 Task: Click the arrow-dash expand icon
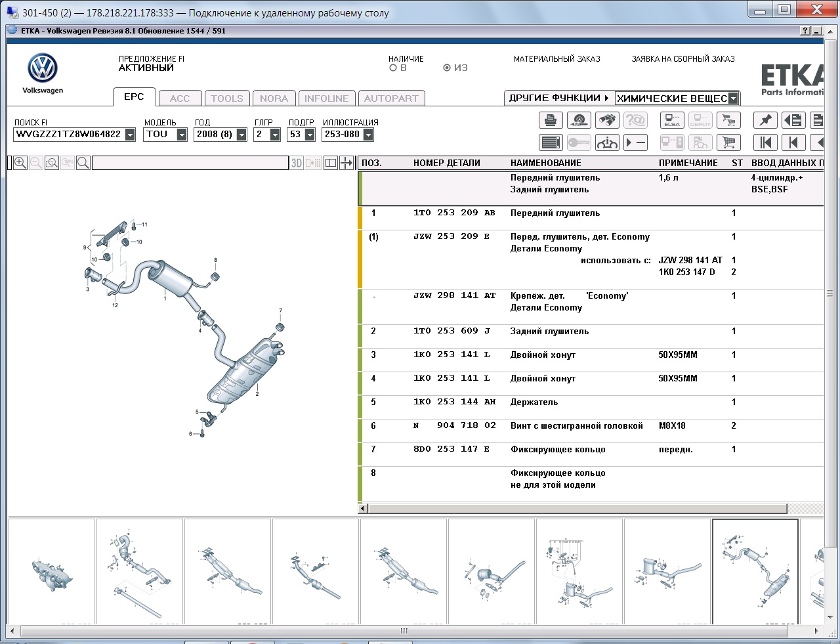[x=635, y=142]
